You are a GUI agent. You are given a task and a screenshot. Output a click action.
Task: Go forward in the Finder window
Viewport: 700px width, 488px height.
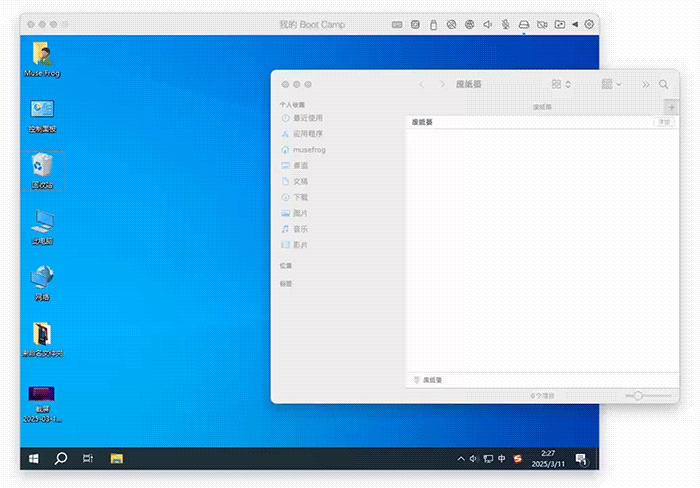[x=442, y=84]
